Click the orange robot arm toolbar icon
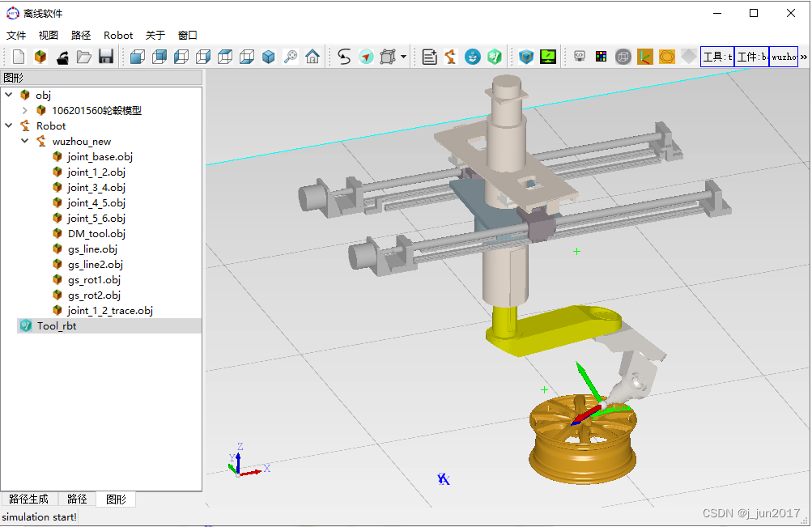This screenshot has width=812, height=527. pyautogui.click(x=451, y=57)
